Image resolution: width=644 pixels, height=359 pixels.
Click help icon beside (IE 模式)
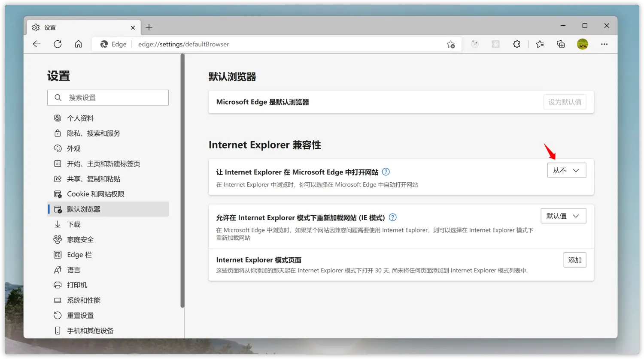point(392,217)
